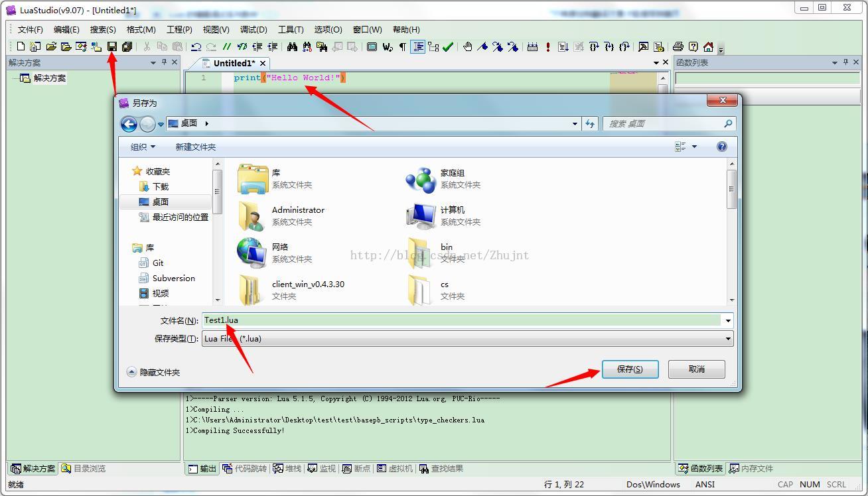Click the Open File folder icon
The width and height of the screenshot is (868, 496).
pyautogui.click(x=51, y=46)
